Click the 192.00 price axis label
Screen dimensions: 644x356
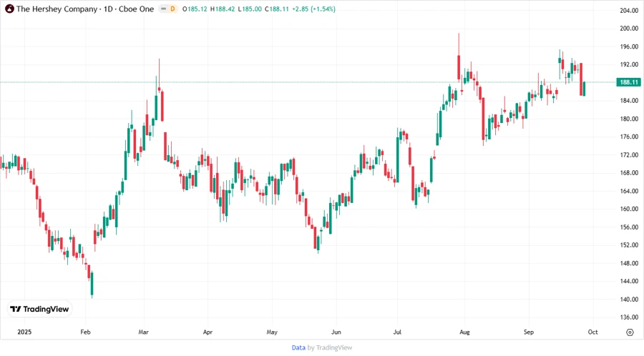coord(629,64)
